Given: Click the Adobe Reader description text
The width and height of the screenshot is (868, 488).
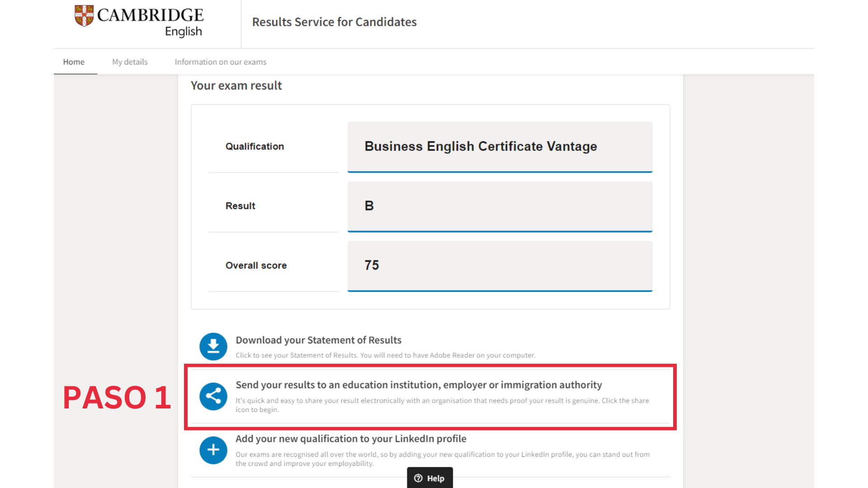Looking at the screenshot, I should (385, 356).
